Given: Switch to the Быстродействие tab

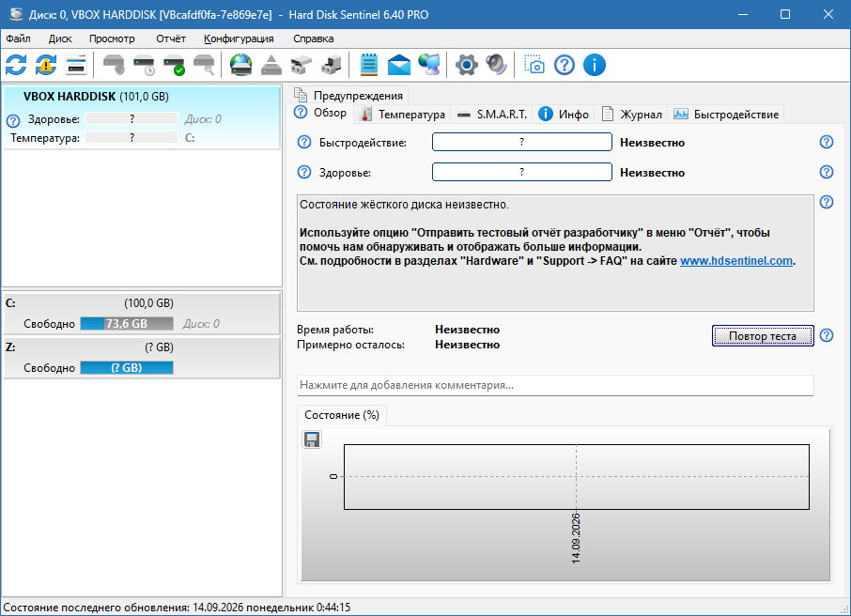Looking at the screenshot, I should 726,114.
